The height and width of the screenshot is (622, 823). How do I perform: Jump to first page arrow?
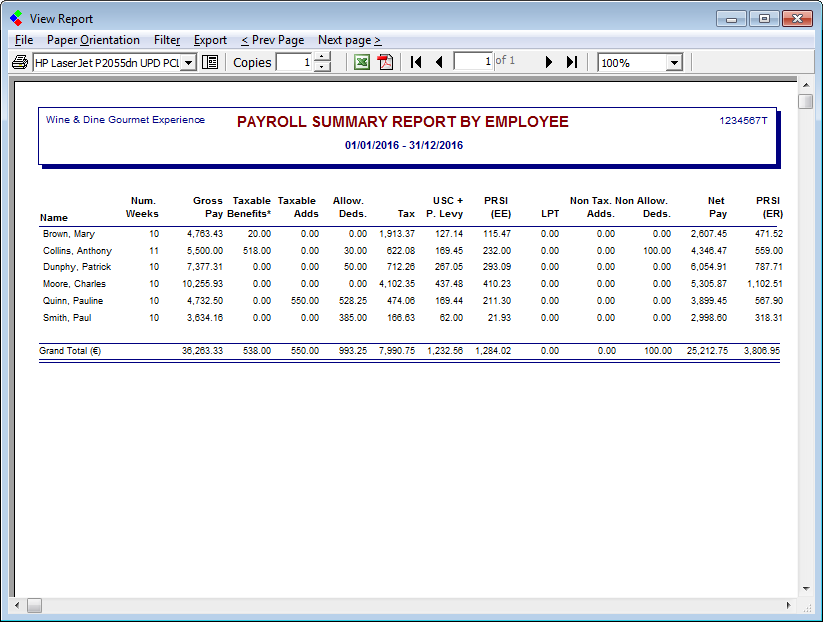(x=416, y=62)
